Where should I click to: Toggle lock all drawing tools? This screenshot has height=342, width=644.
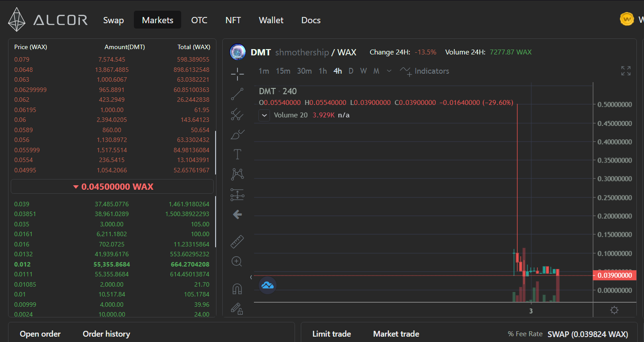(237, 309)
